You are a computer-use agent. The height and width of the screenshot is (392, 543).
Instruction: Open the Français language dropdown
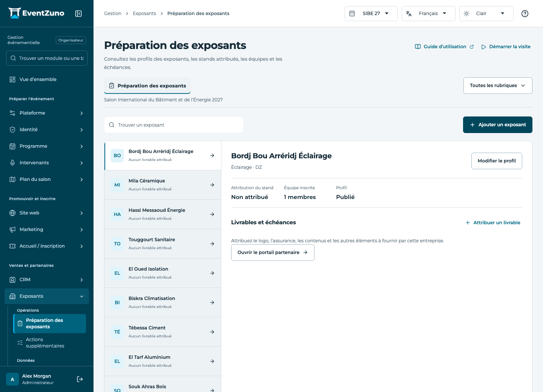point(428,14)
